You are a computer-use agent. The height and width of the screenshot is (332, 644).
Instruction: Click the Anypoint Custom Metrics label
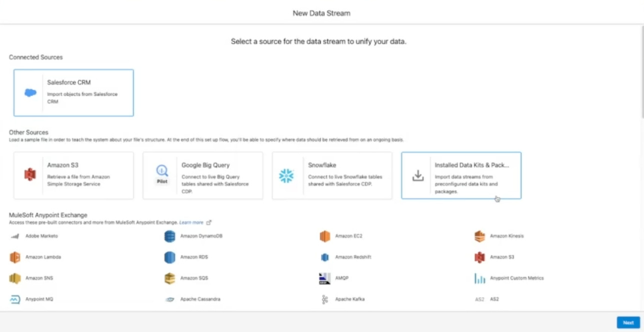[x=517, y=278]
